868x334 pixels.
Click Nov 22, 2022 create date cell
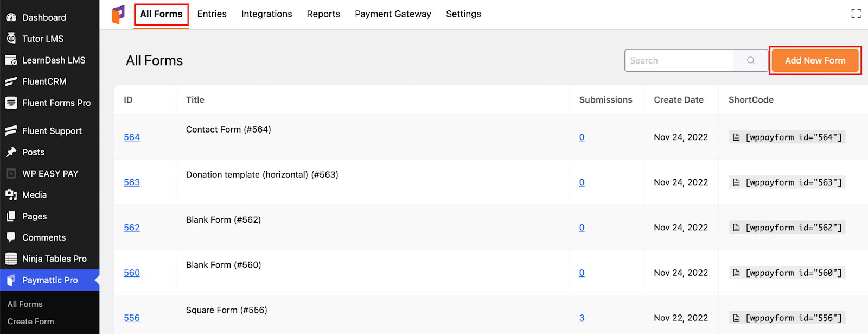[681, 318]
